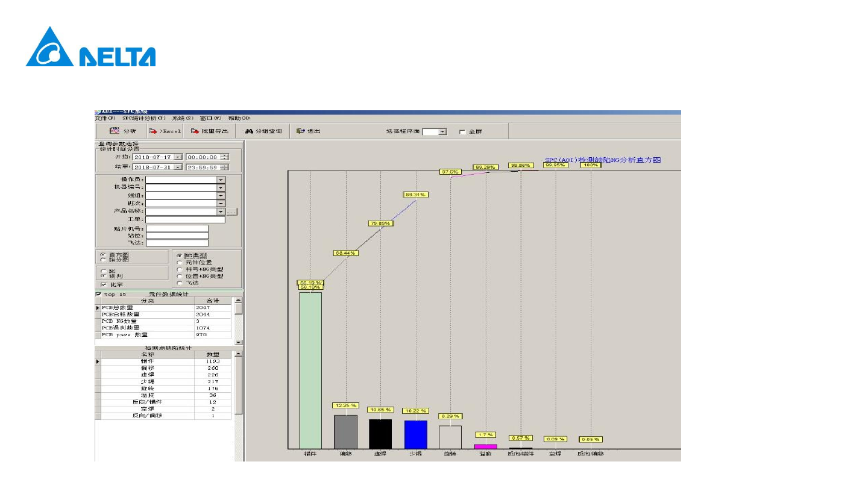This screenshot has height=488, width=868.
Task: Click the 飞达 feeder input field
Action: [177, 243]
